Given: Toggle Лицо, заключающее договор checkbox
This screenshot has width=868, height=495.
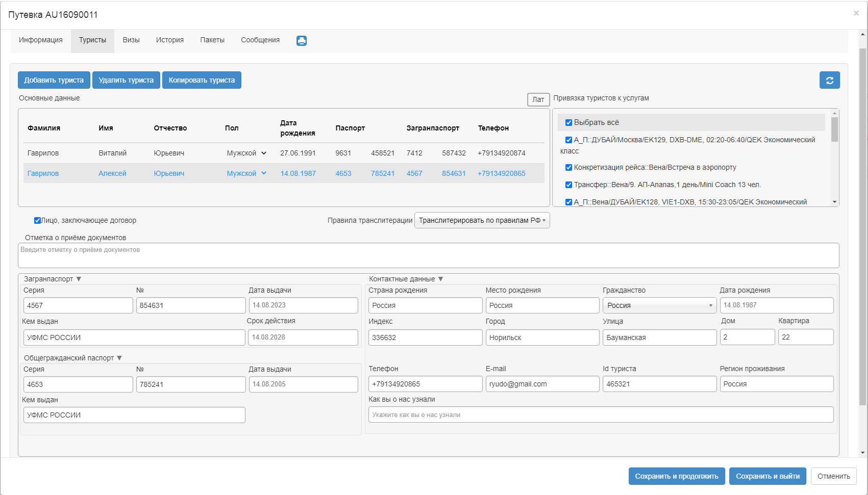Looking at the screenshot, I should (37, 220).
